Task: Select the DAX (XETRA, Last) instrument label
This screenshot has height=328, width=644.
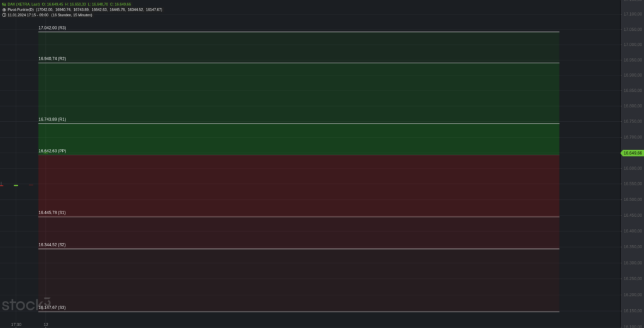Action: 24,4
